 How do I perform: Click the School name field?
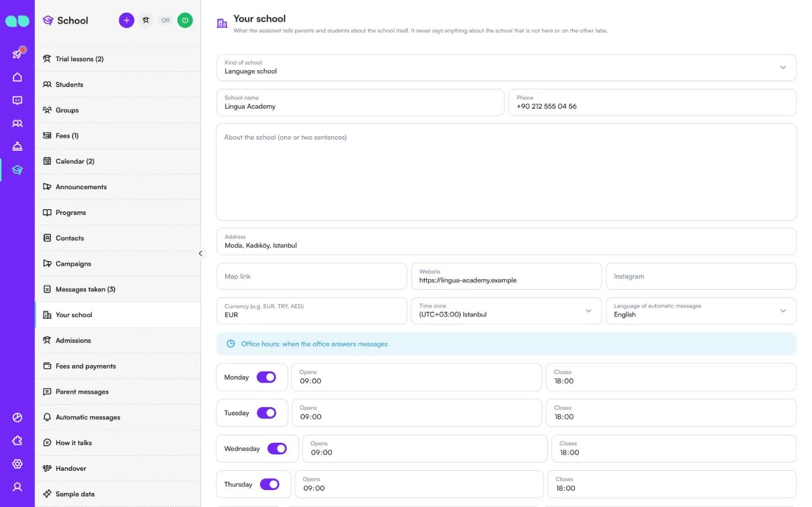[360, 102]
